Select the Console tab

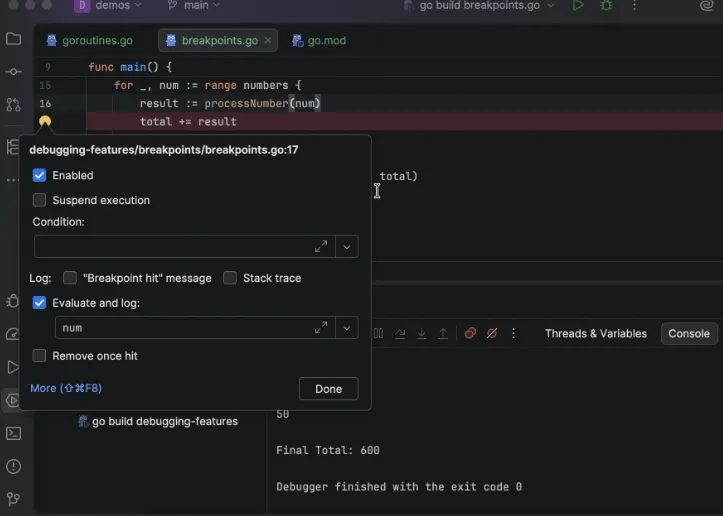689,333
